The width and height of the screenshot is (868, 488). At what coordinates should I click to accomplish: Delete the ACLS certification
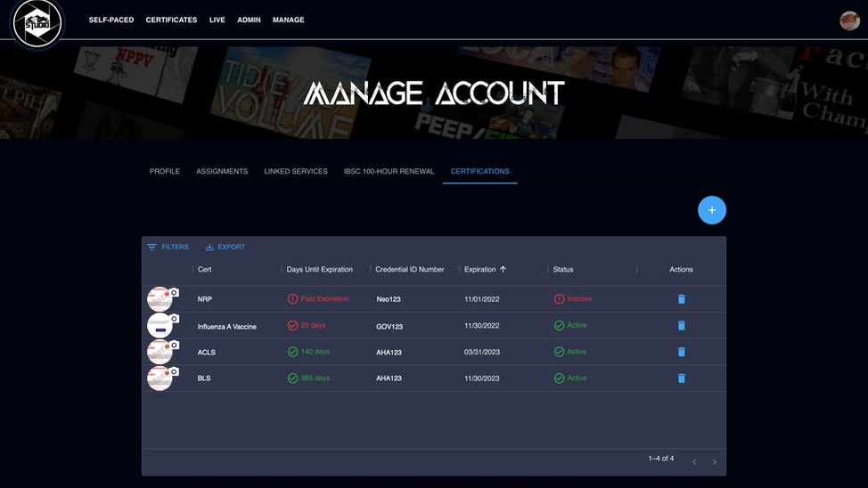point(682,352)
